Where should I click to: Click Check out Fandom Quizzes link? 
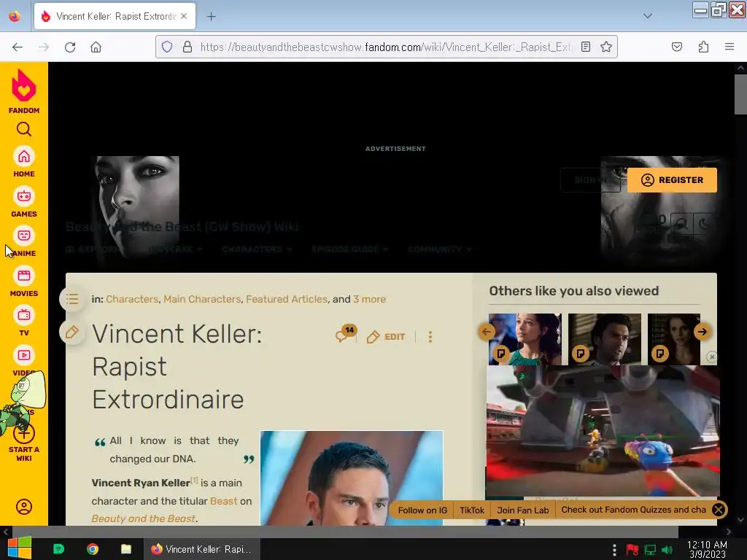(x=634, y=510)
